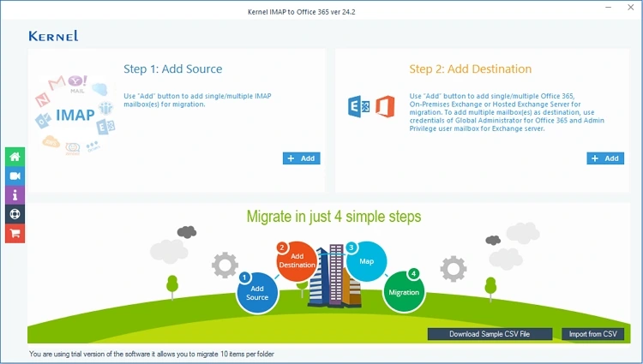
Task: Click the cyan Map step circle
Action: pos(366,261)
